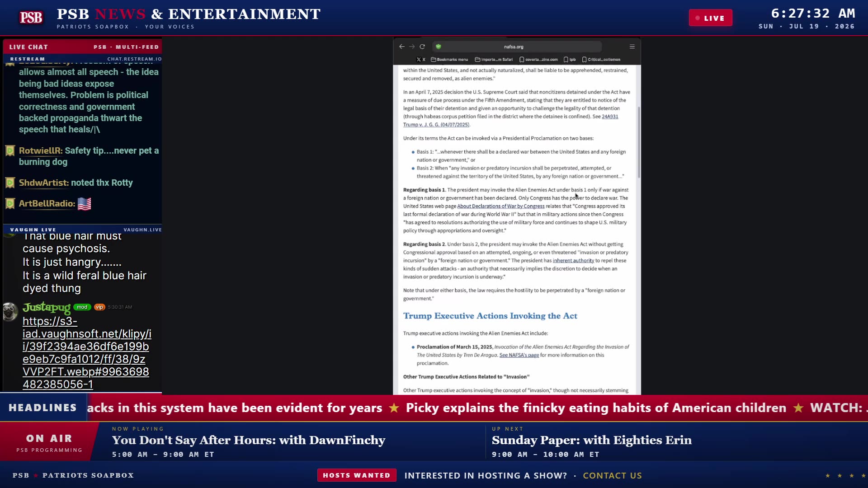Click the Regarding basis 1 paragraph label

tap(424, 190)
